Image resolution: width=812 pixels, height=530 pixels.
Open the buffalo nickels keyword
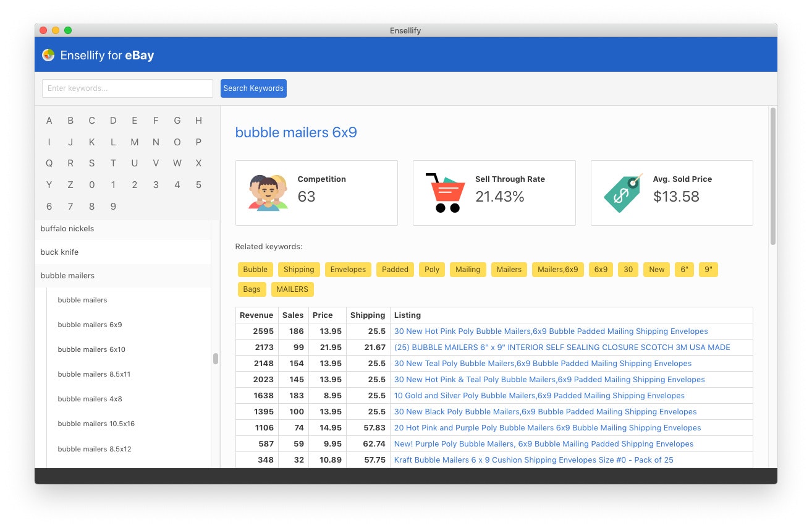(123, 229)
